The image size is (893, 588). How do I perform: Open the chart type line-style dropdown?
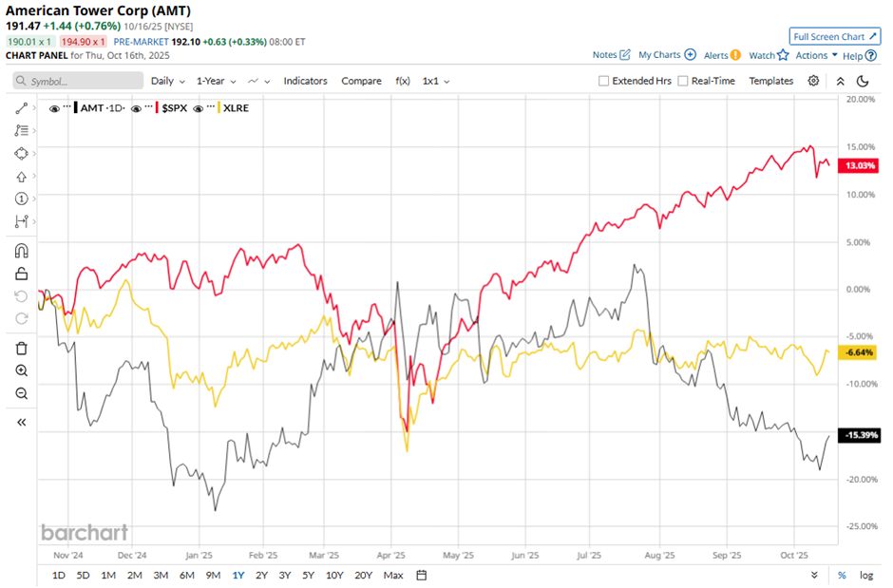coord(258,81)
